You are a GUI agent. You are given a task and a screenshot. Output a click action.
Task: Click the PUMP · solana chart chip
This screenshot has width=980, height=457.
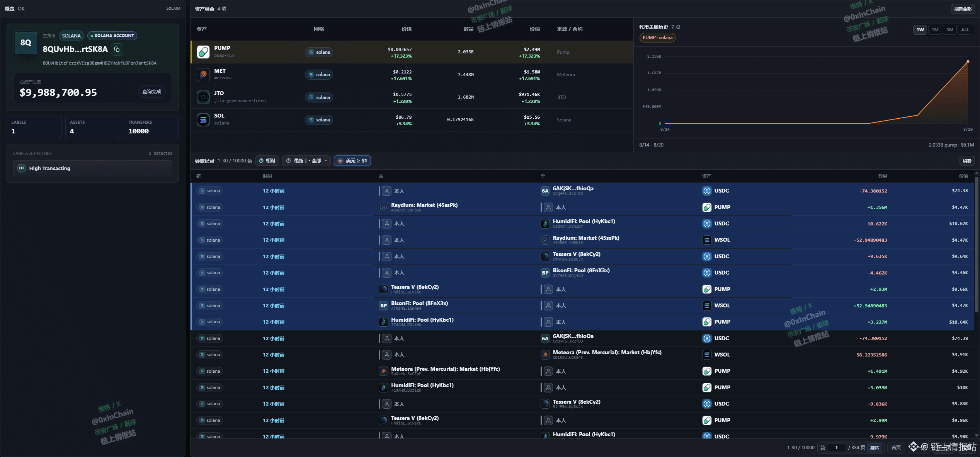coord(657,38)
